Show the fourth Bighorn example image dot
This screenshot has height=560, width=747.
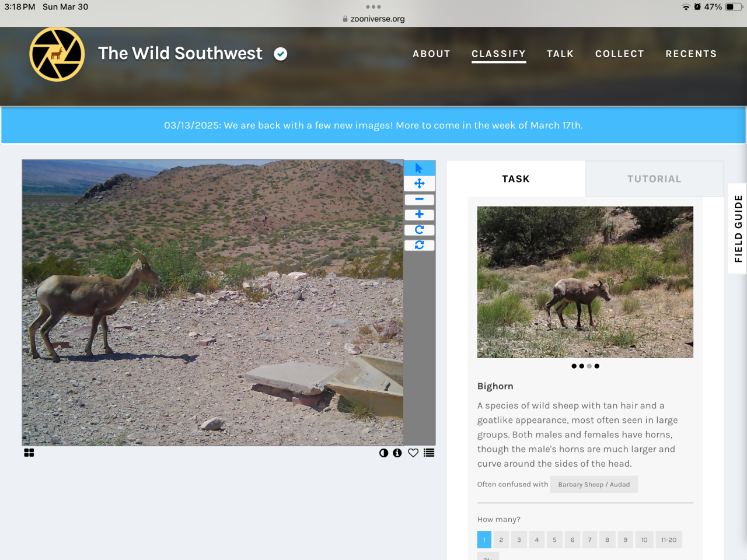[597, 366]
